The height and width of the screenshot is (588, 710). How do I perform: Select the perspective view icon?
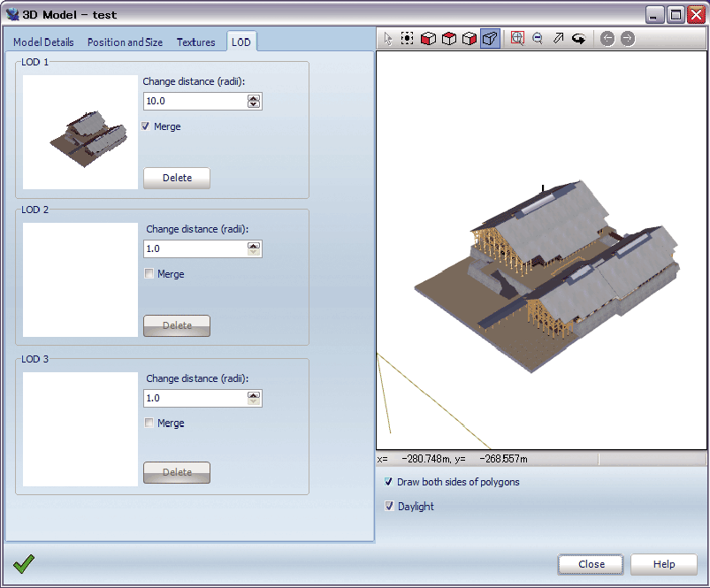coord(491,39)
